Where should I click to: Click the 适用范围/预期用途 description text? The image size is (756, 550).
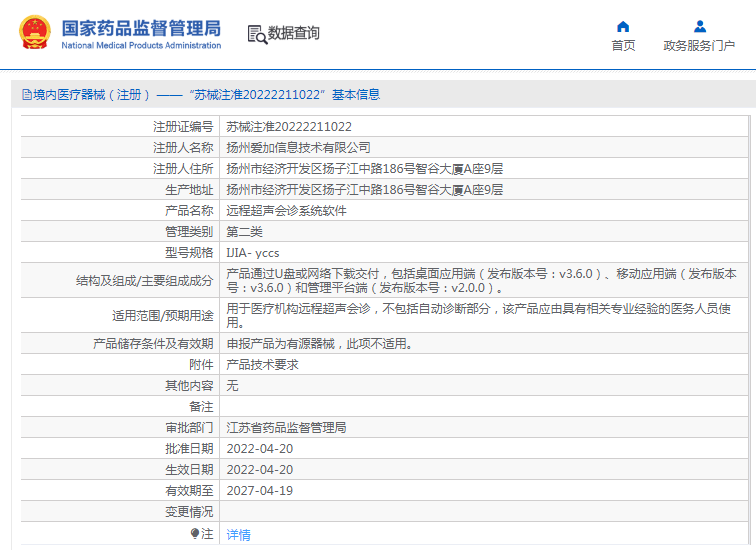pyautogui.click(x=479, y=315)
